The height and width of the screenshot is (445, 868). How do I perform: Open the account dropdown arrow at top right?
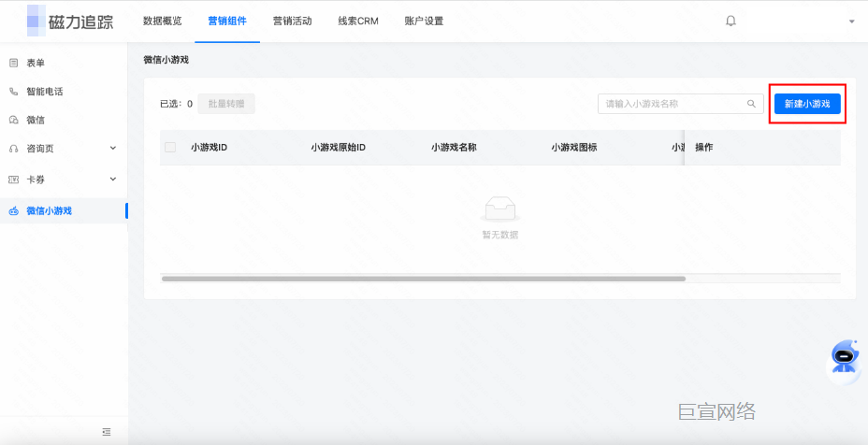pos(851,22)
